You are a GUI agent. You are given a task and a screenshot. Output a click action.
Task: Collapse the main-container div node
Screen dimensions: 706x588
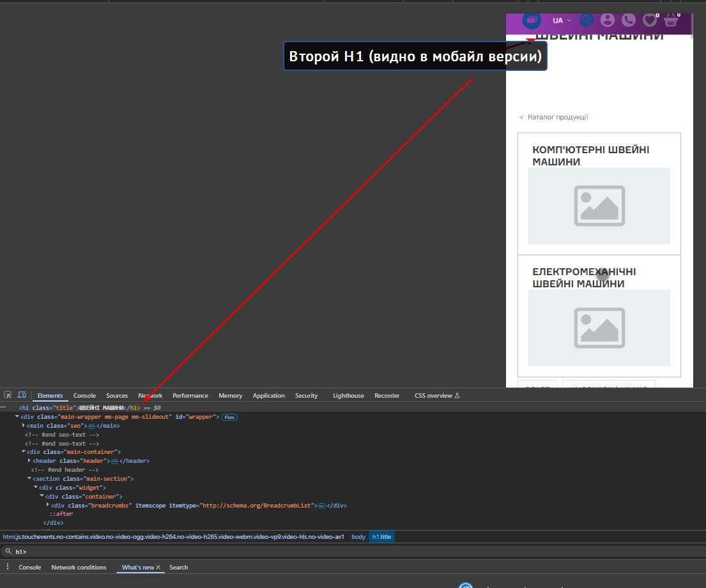click(x=24, y=451)
